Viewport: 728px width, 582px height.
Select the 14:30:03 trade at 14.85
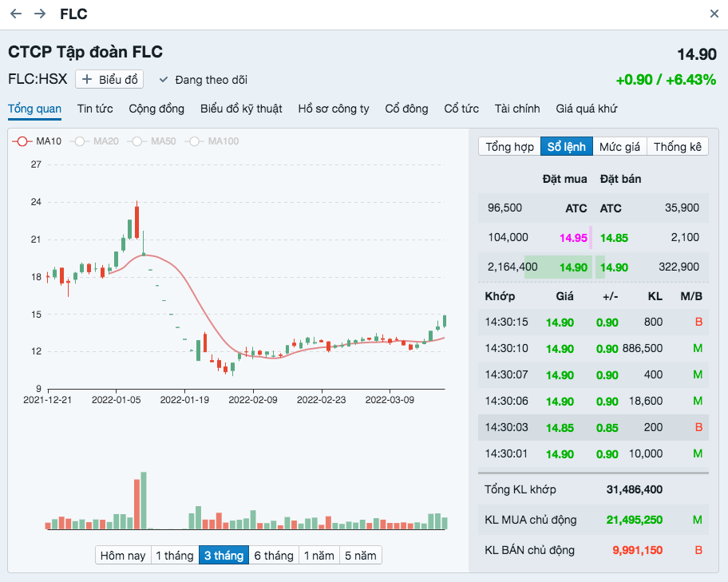tap(593, 427)
